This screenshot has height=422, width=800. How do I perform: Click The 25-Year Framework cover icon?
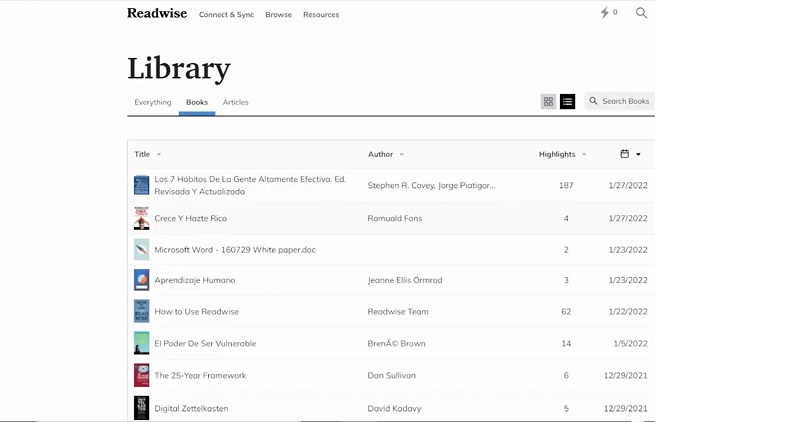coord(141,375)
